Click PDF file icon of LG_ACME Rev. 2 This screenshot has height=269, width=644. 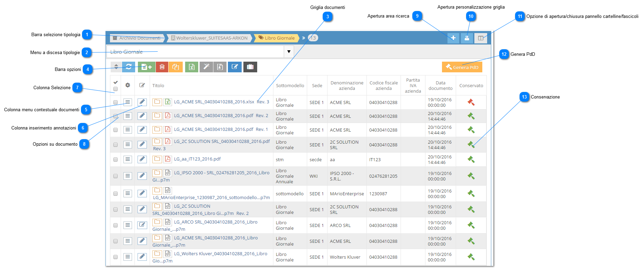click(x=168, y=115)
